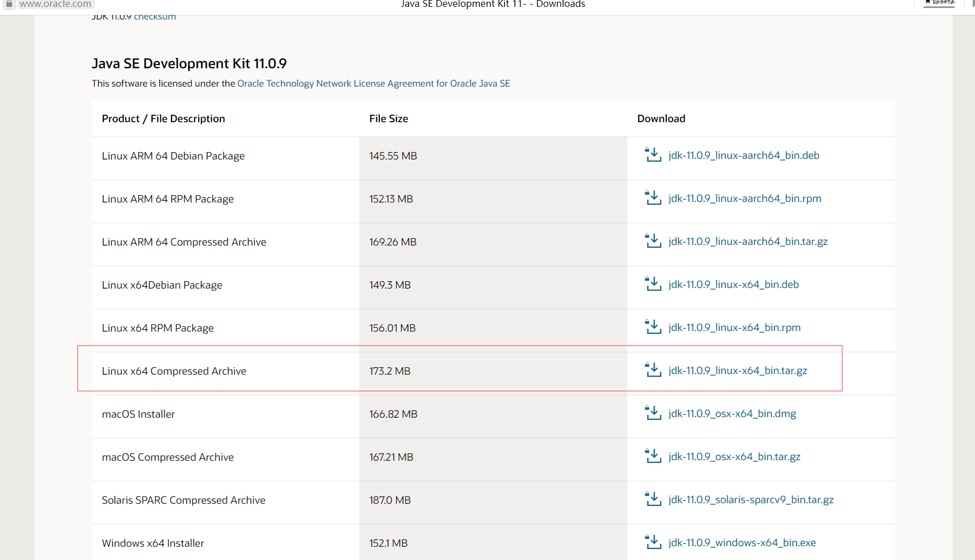Click the 166.82 MB file size cell
975x560 pixels.
(493, 417)
